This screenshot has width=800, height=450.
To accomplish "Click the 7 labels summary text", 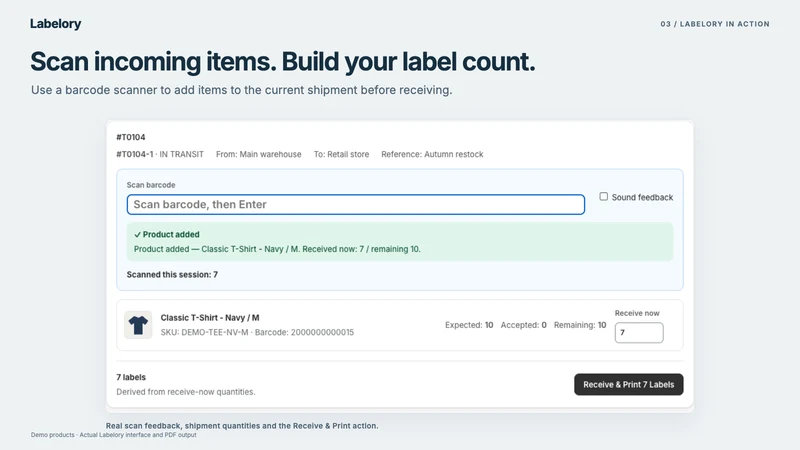I will pos(131,378).
